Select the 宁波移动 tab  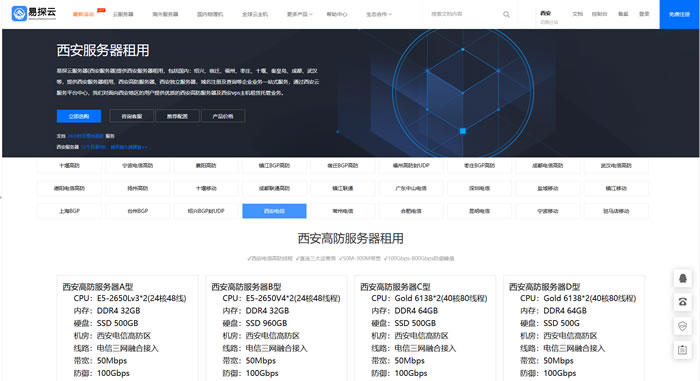547,211
